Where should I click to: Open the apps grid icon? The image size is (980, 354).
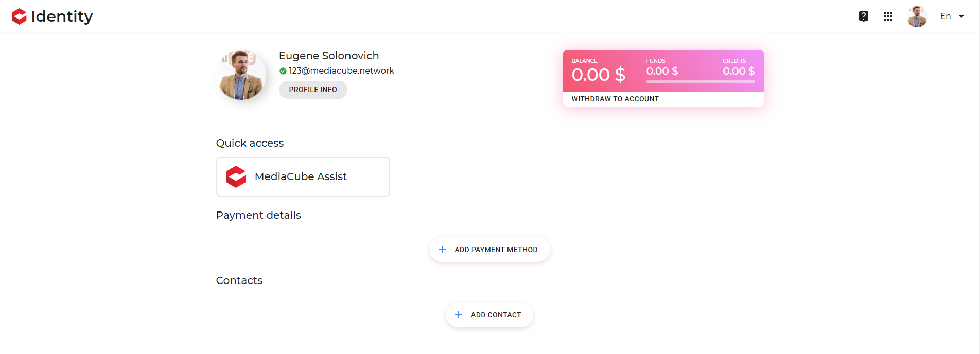click(x=888, y=16)
